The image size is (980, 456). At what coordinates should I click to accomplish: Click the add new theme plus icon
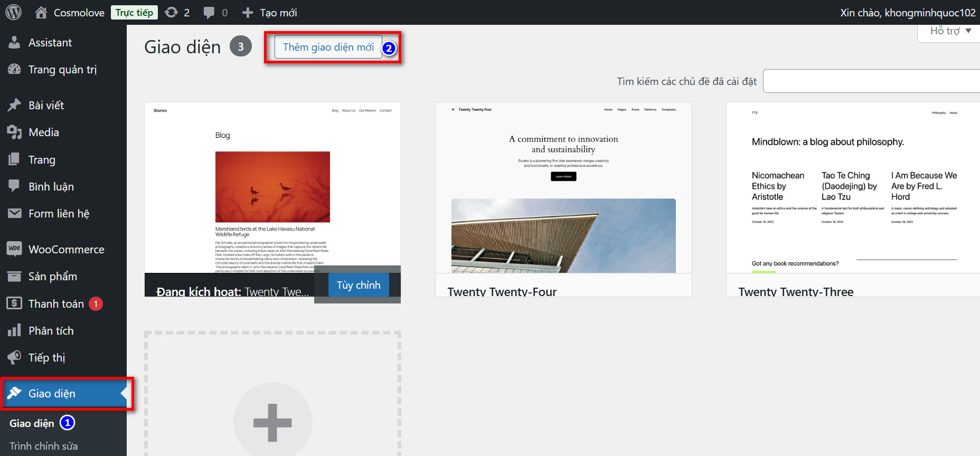272,422
